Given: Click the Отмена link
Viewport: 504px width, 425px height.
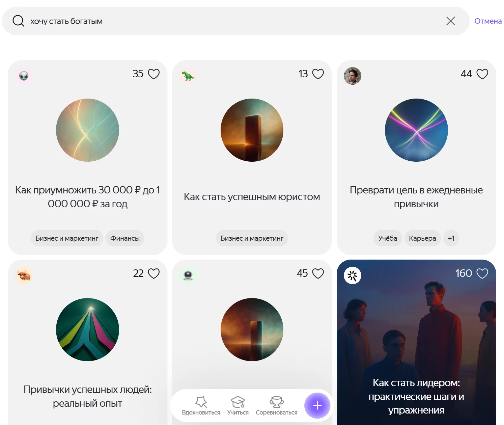Looking at the screenshot, I should tap(487, 21).
